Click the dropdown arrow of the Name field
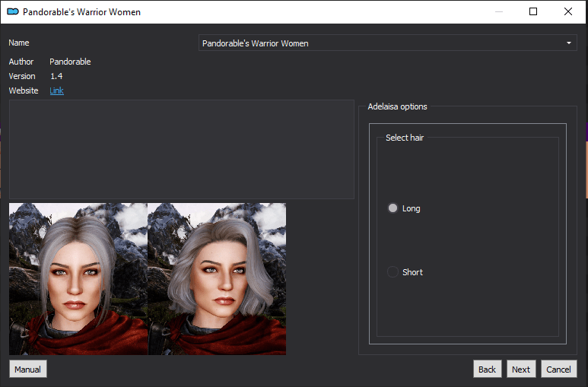This screenshot has width=588, height=387. pos(568,43)
